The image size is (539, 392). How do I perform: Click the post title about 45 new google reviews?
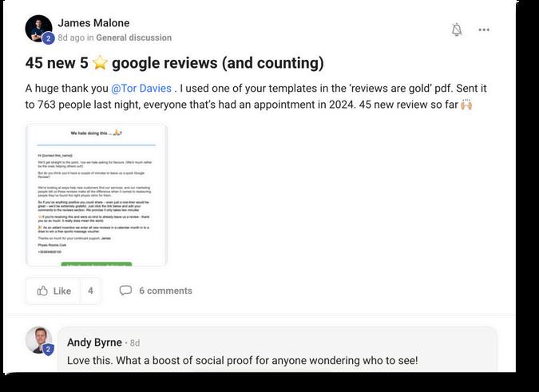175,63
